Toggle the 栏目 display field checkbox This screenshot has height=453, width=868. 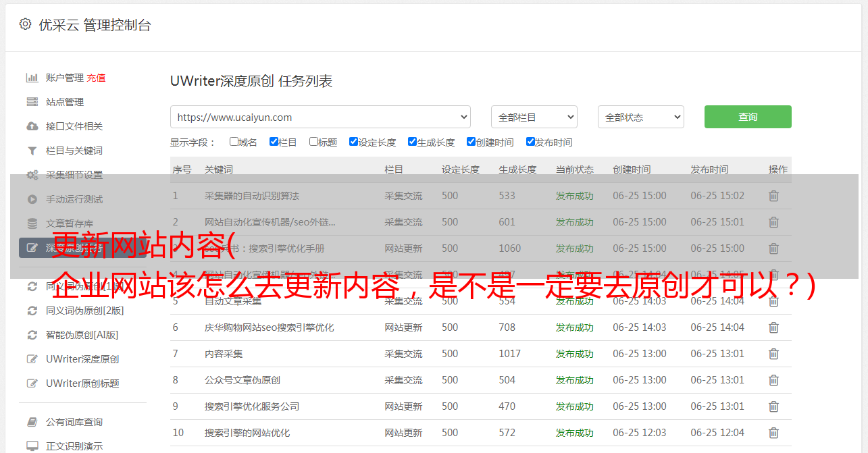[x=274, y=142]
